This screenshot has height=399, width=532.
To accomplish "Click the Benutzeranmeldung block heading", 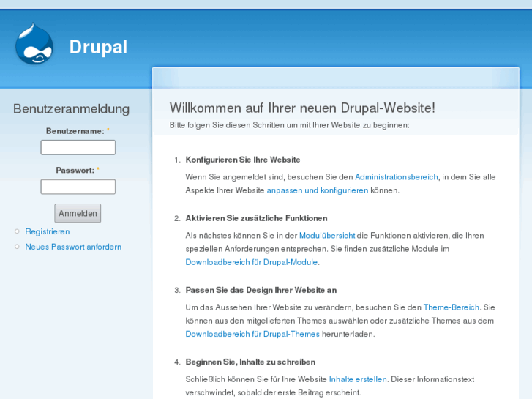I will [71, 109].
